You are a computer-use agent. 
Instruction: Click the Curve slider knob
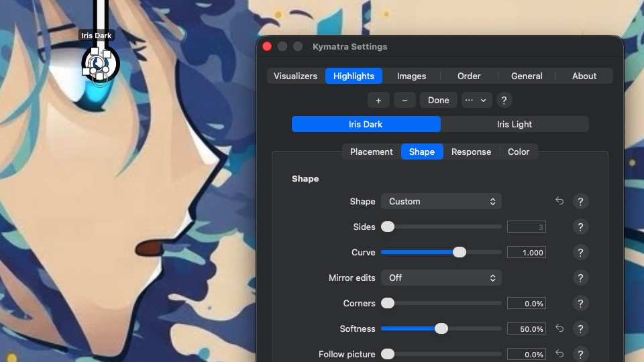[459, 252]
